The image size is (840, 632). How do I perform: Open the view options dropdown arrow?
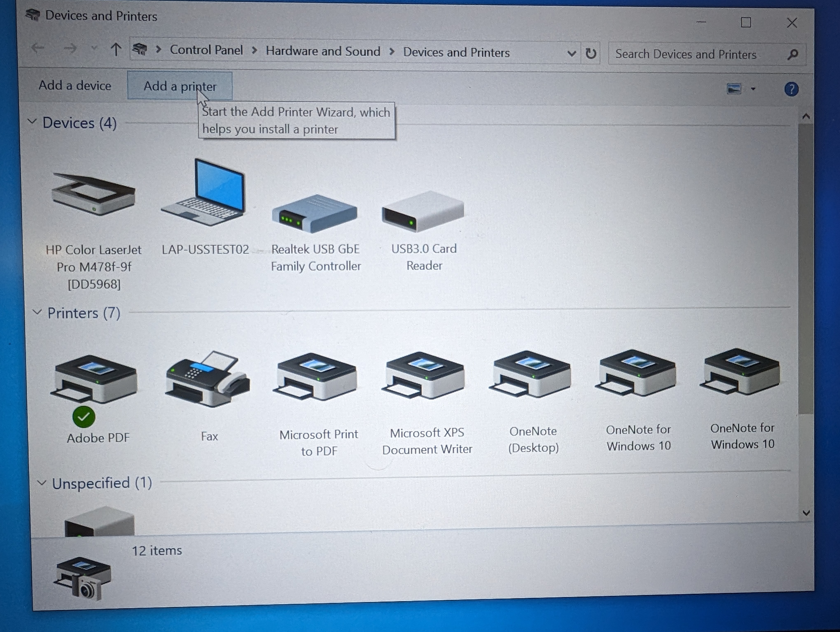(x=753, y=89)
